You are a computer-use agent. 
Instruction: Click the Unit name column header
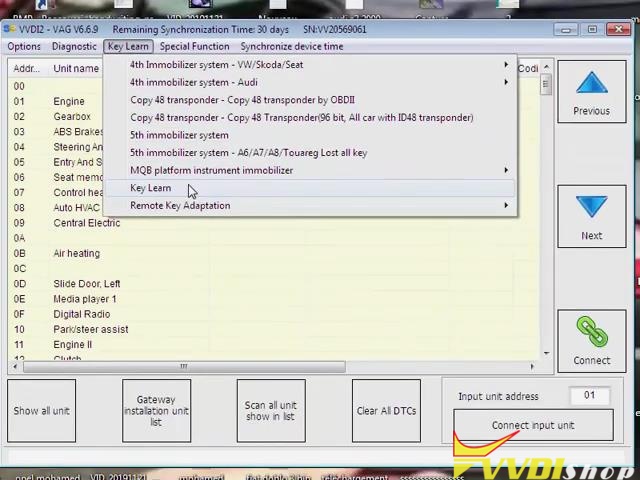[x=76, y=68]
